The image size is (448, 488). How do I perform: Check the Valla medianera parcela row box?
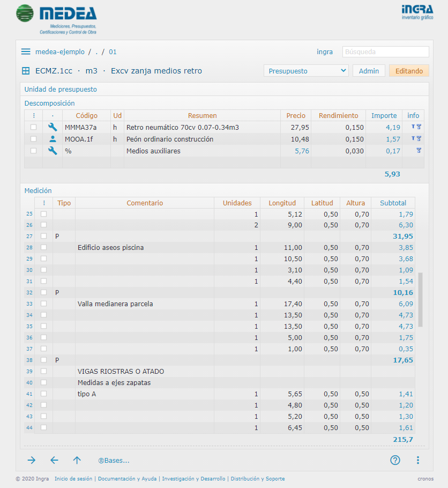43,304
